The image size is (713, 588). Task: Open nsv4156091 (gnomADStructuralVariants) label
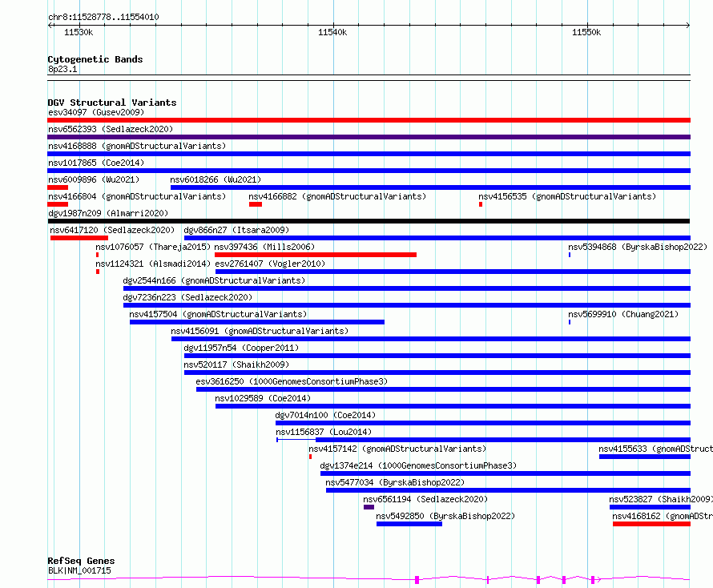(x=260, y=331)
